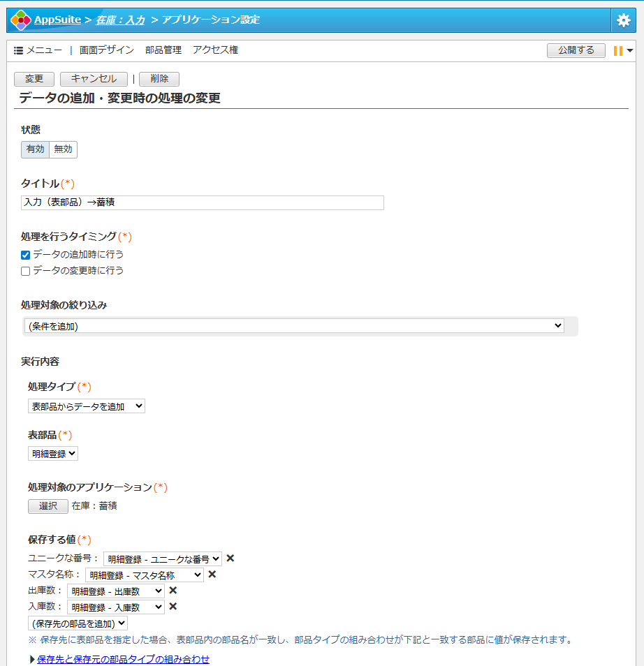This screenshot has height=666, width=644.
Task: Open the ユニークな番号 value dropdown
Action: [x=163, y=559]
